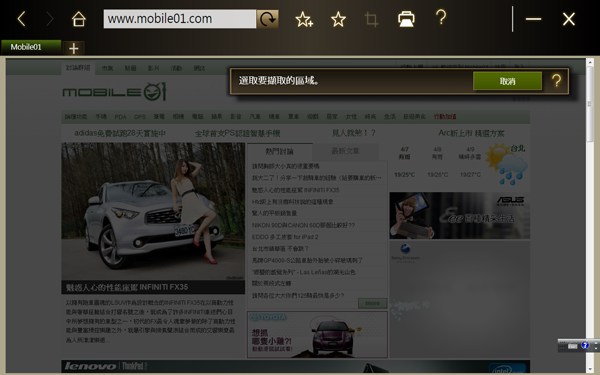
Task: Click the 4/7 weather forecast entry
Action: pyautogui.click(x=404, y=153)
